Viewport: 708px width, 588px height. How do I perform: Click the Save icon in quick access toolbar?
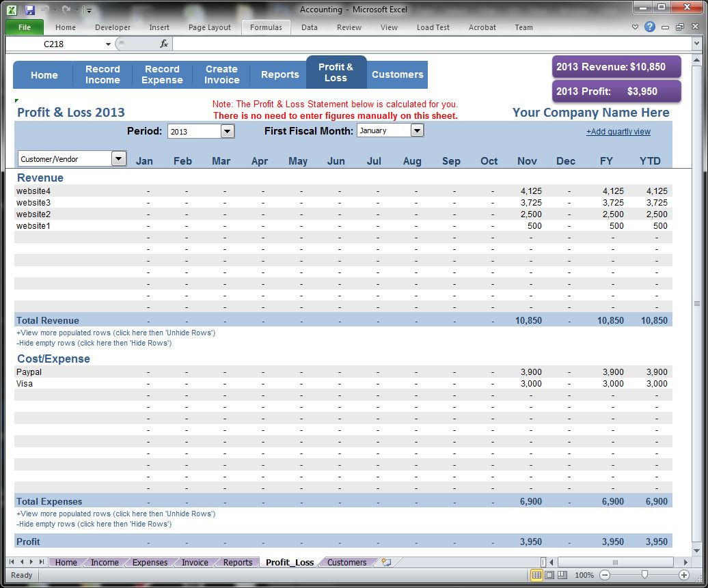pos(30,10)
